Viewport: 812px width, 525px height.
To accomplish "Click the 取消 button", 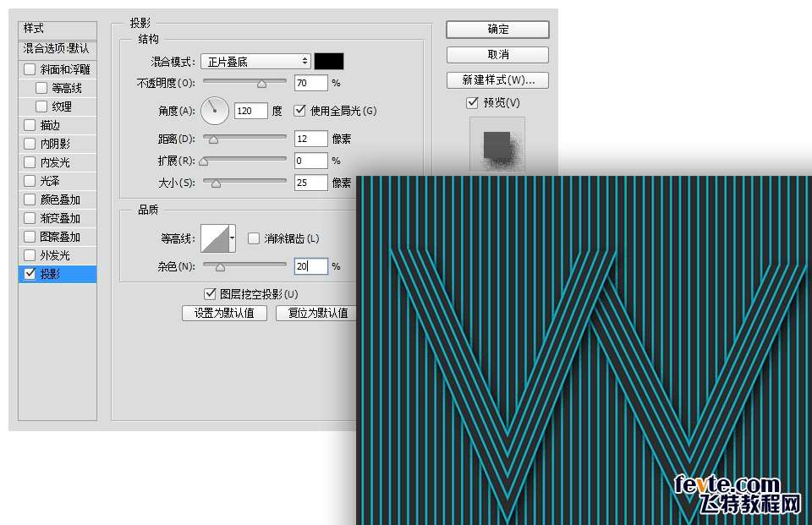I will 497,55.
